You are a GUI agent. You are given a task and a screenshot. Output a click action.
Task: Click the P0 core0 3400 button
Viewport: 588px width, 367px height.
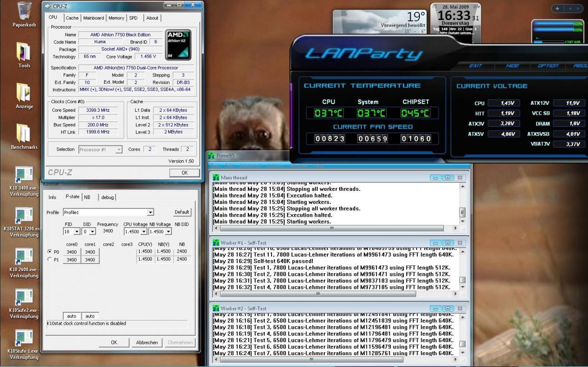[72, 252]
